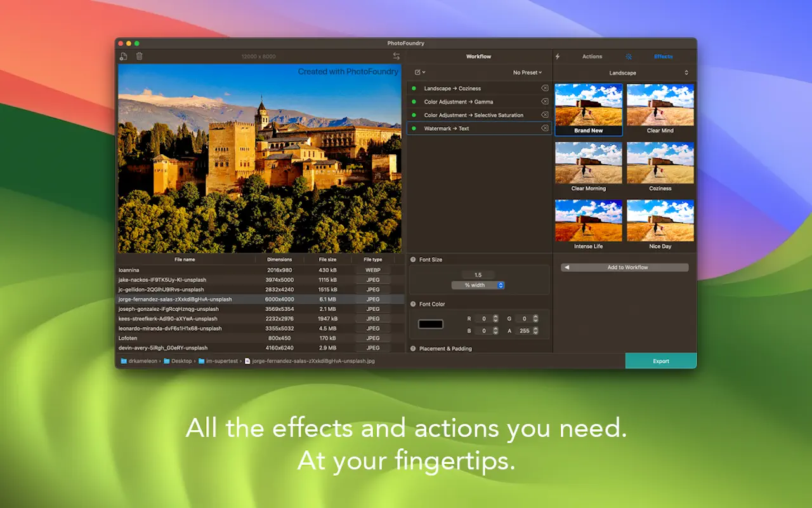Click the trash icon above the preview
Screen dimensions: 812x508
click(140, 57)
